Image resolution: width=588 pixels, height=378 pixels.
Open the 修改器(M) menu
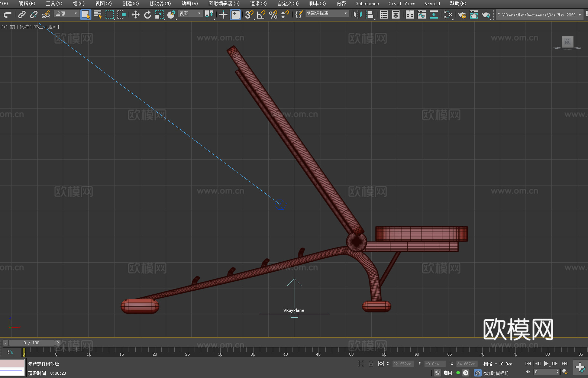[160, 3]
